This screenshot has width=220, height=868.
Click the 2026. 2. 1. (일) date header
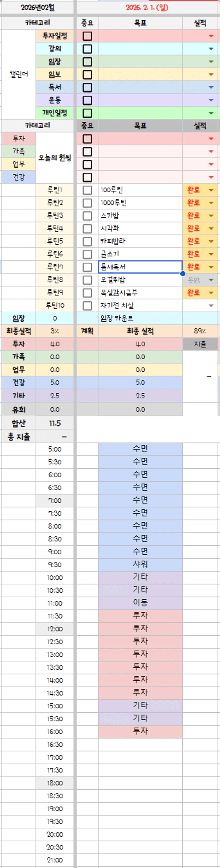(147, 7)
